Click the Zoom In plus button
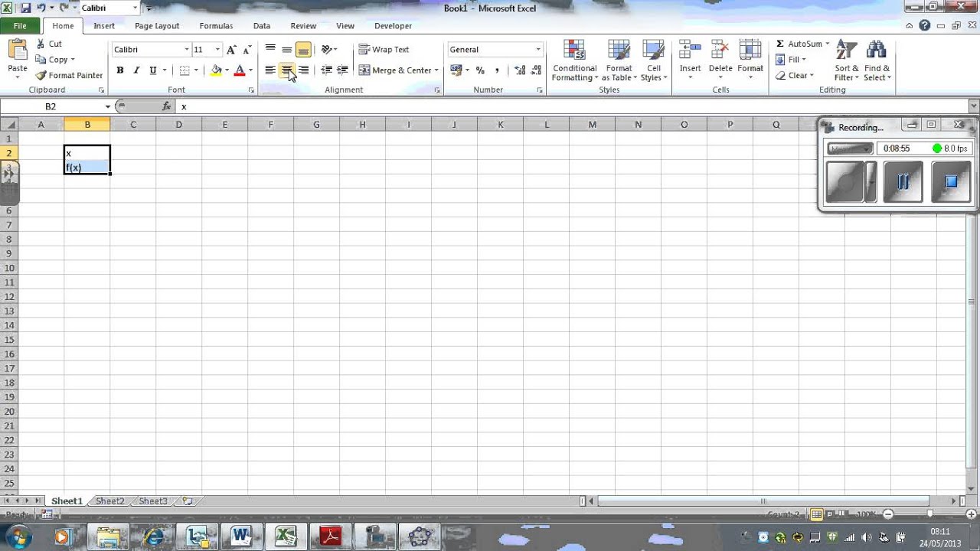 [x=972, y=515]
